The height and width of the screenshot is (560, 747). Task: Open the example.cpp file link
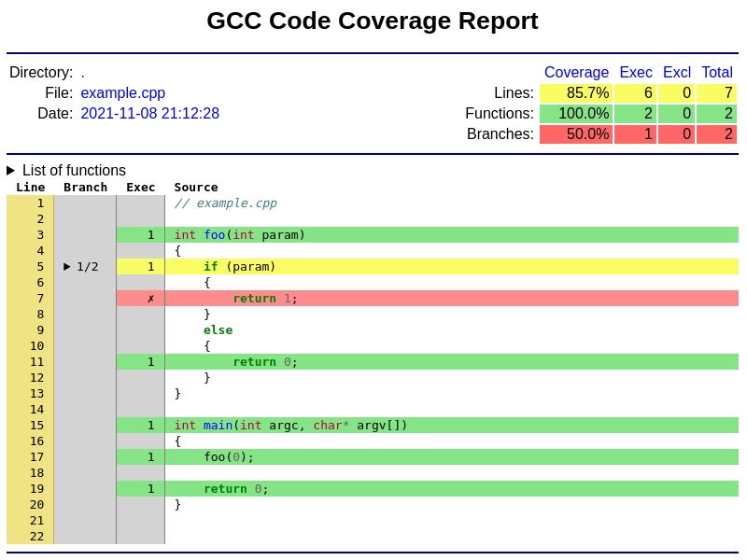coord(122,92)
